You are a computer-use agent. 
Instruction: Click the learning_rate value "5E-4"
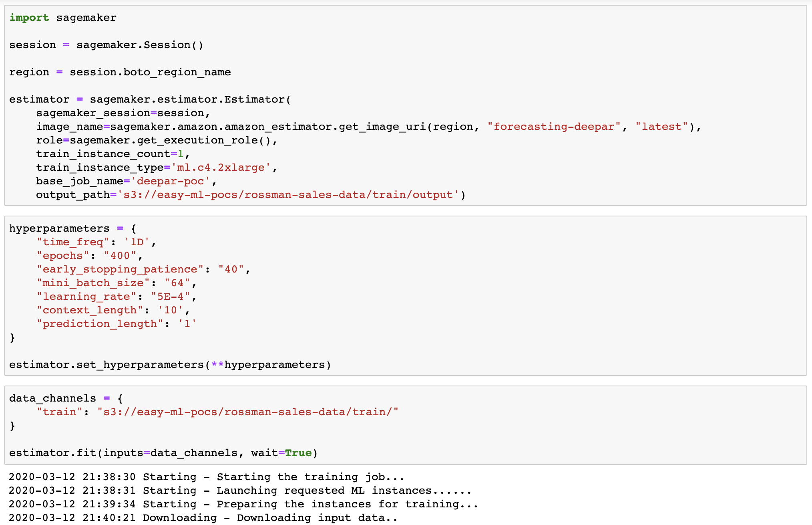coord(170,297)
